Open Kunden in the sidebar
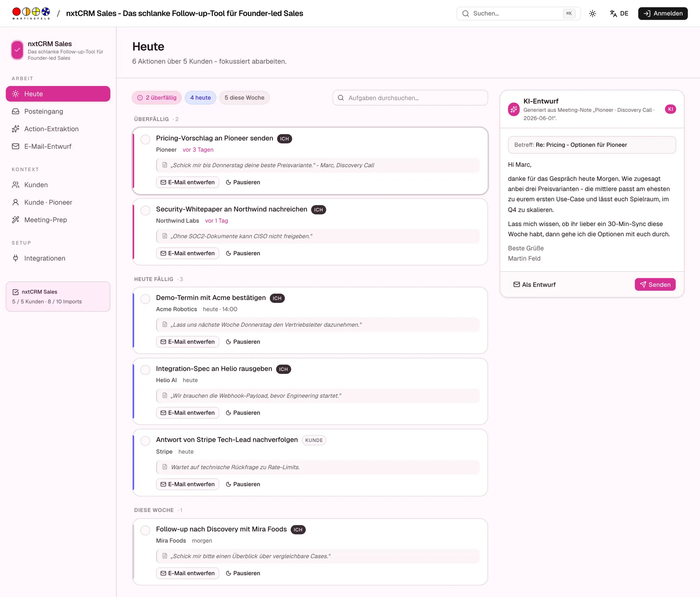700x597 pixels. (58, 185)
